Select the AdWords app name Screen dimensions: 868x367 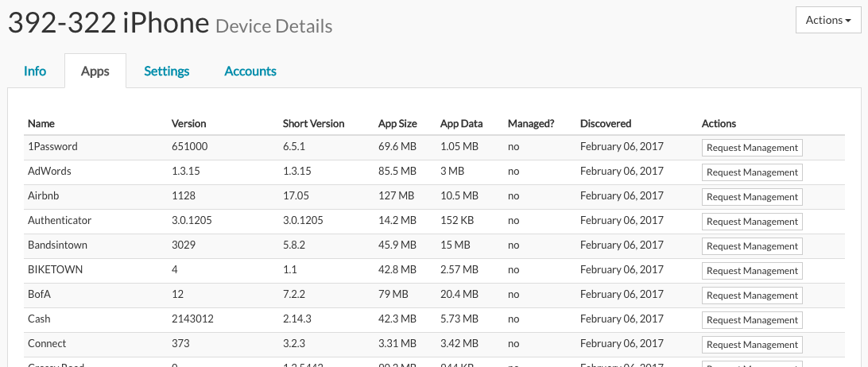(x=49, y=171)
